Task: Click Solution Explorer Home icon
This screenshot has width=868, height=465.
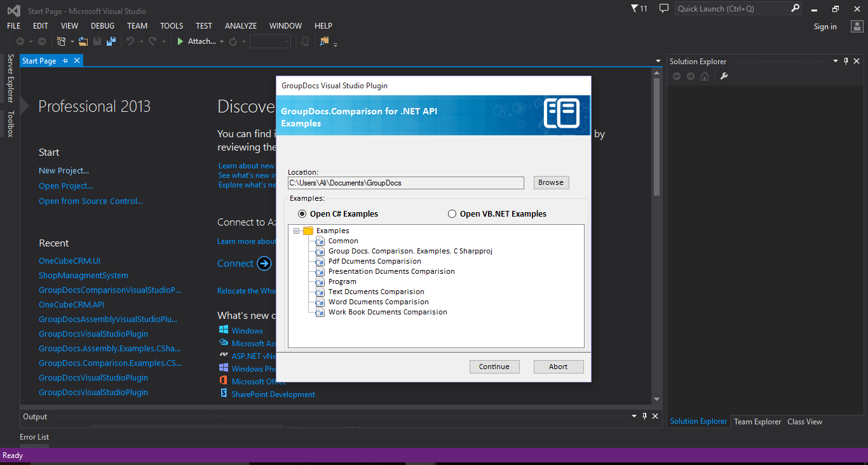Action: coord(705,76)
